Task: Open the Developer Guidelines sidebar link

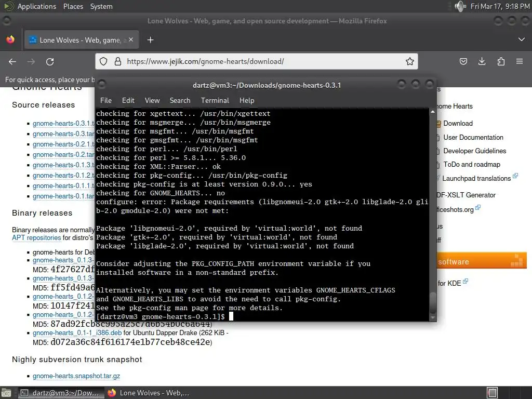Action: tap(475, 151)
